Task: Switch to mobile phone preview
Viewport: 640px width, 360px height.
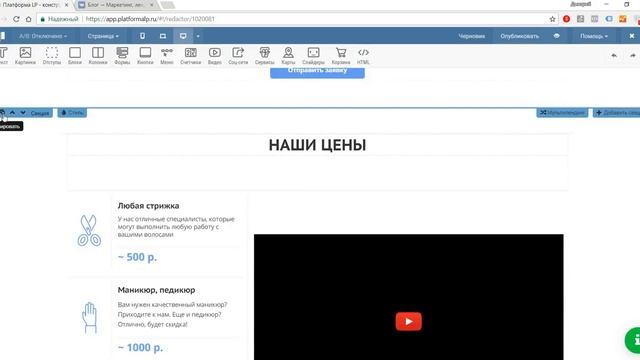Action: click(x=142, y=36)
